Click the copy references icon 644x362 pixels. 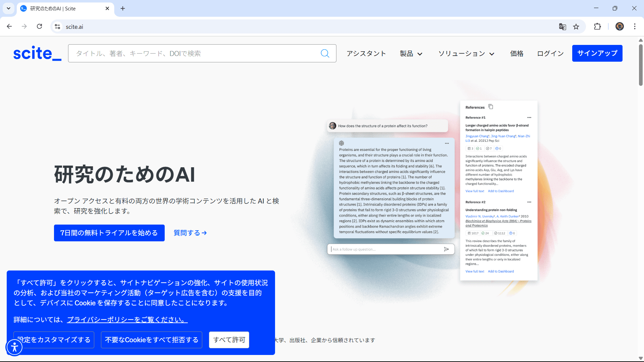click(491, 107)
